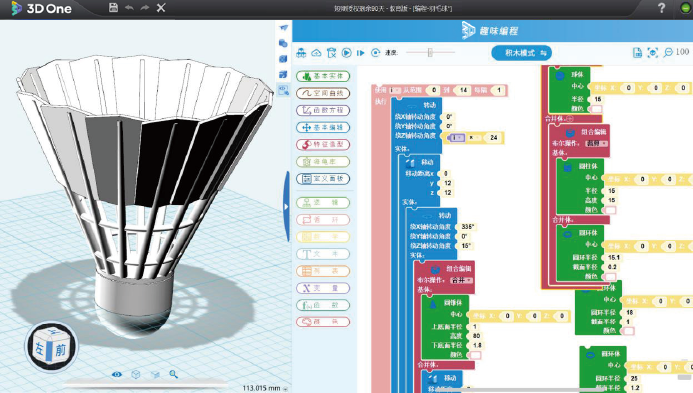Click the fit-to-screen workspace icon
This screenshot has height=393, width=693.
coord(653,53)
